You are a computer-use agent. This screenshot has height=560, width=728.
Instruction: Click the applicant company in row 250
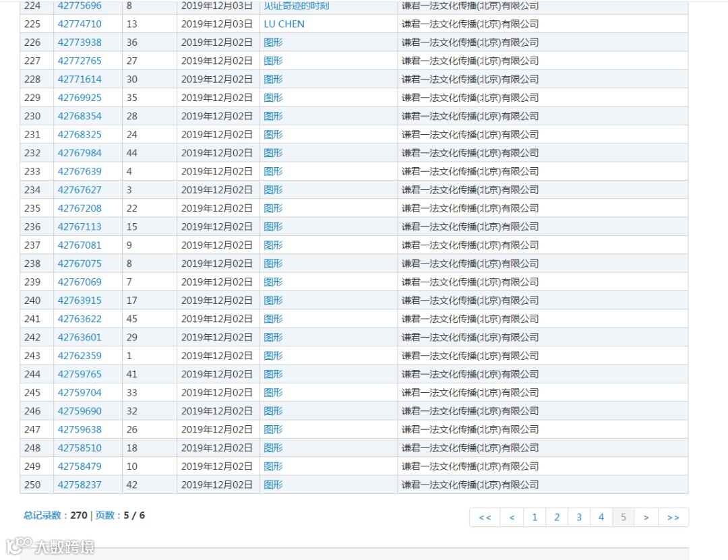(470, 485)
